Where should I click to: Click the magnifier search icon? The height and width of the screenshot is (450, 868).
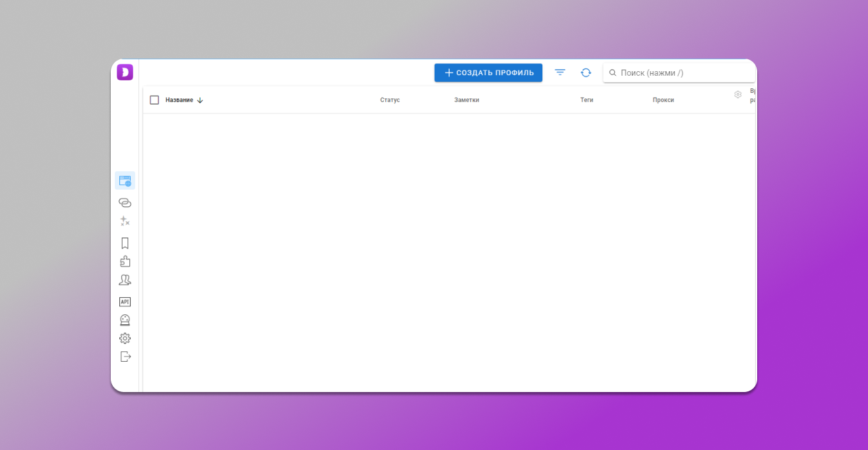613,72
